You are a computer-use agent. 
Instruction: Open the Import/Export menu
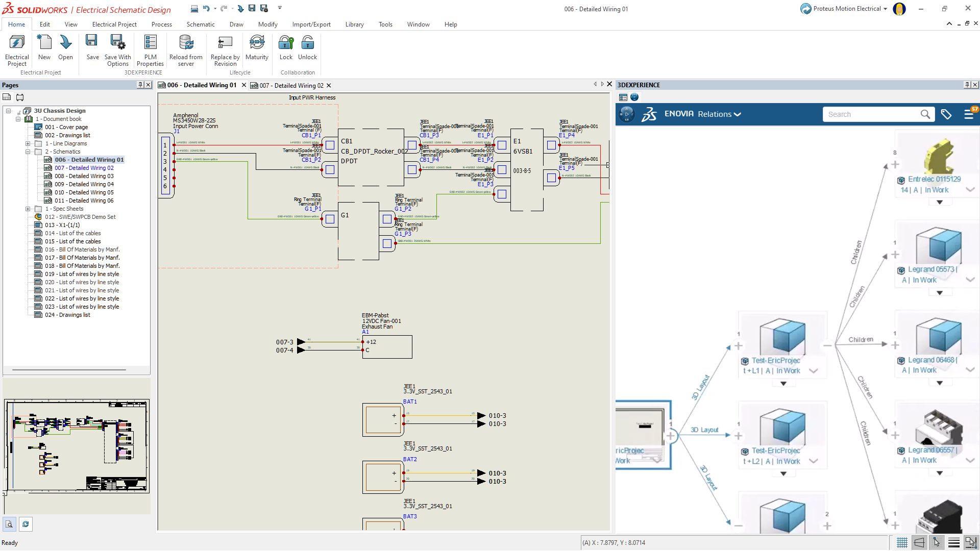tap(311, 24)
